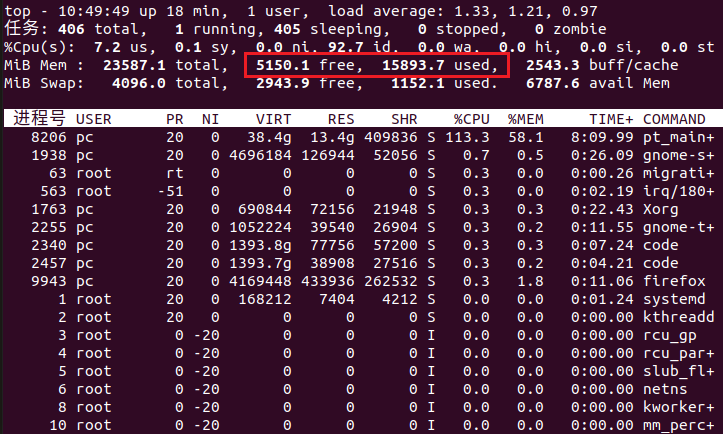
Task: Click the 409836 shared memory value
Action: click(391, 137)
